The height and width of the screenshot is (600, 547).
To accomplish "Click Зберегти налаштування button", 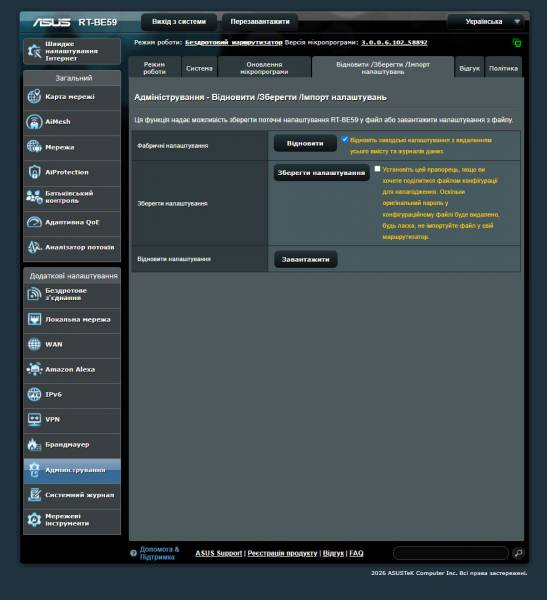I will [x=321, y=173].
